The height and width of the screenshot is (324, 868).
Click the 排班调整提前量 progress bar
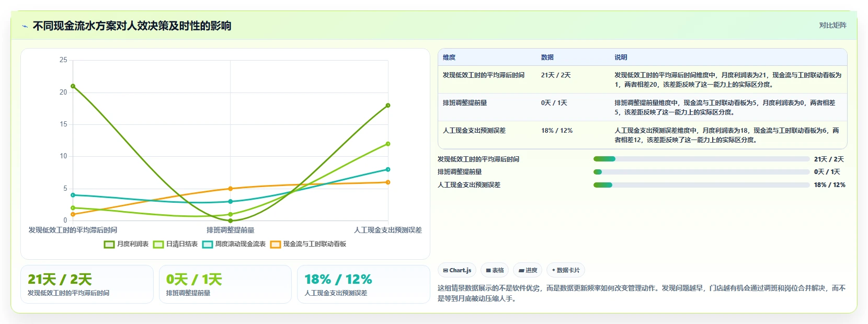[x=701, y=172]
